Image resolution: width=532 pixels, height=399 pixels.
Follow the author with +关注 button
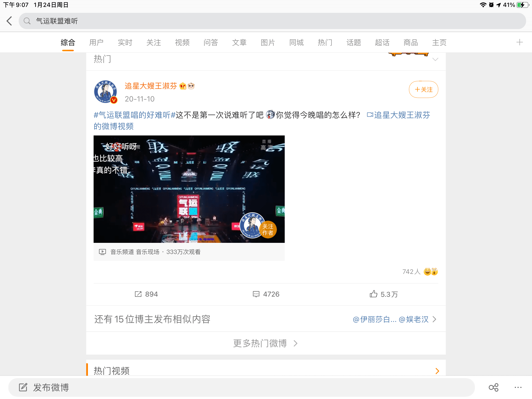point(423,89)
